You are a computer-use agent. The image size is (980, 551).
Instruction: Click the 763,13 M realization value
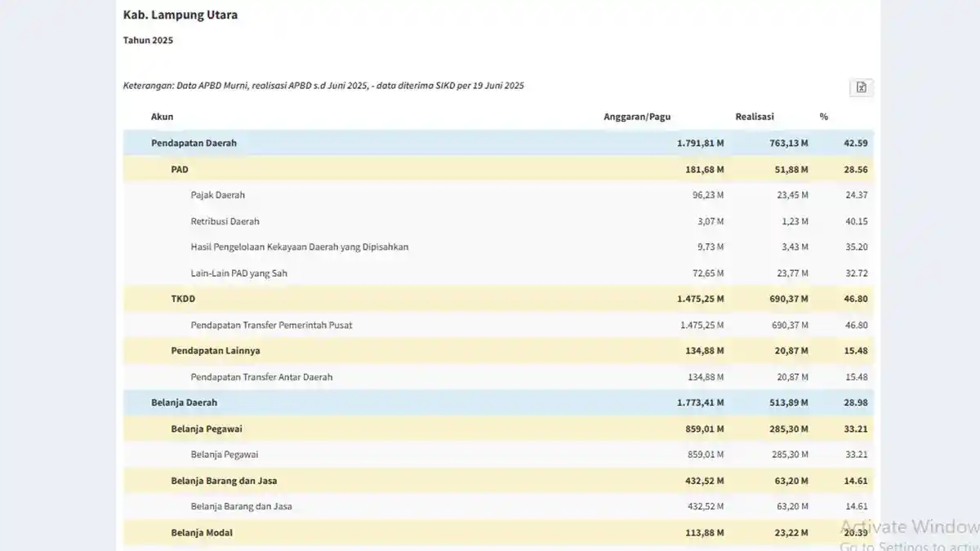[x=788, y=143]
